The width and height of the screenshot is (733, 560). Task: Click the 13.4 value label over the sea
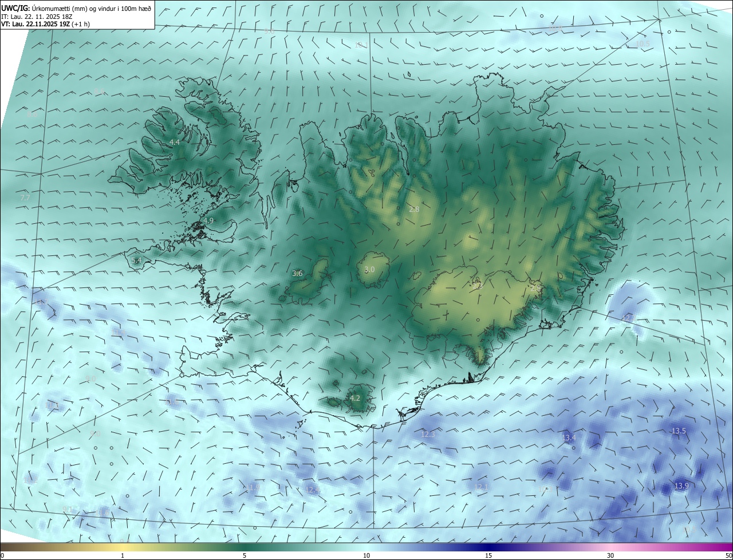tap(569, 438)
